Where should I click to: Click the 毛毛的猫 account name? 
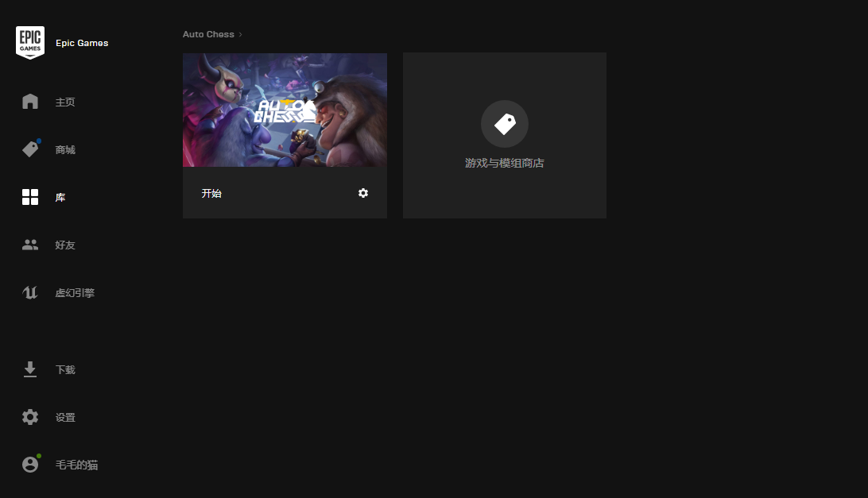(76, 465)
